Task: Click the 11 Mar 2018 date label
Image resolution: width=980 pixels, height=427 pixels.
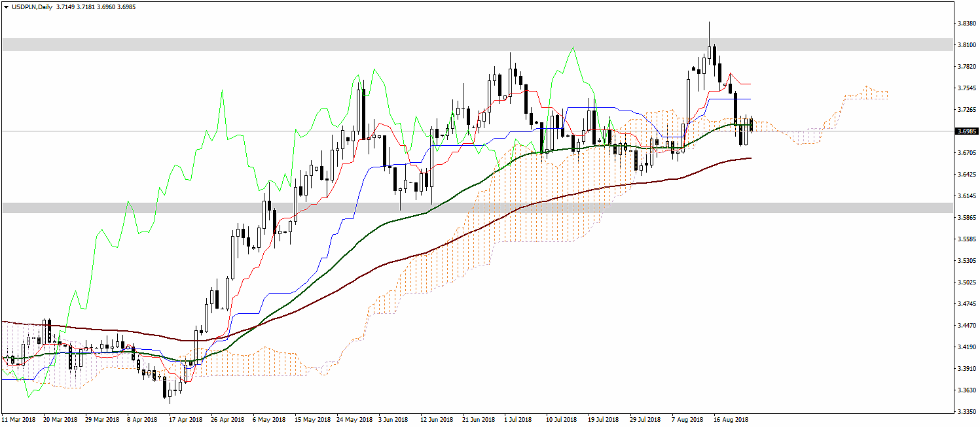Action: point(19,419)
